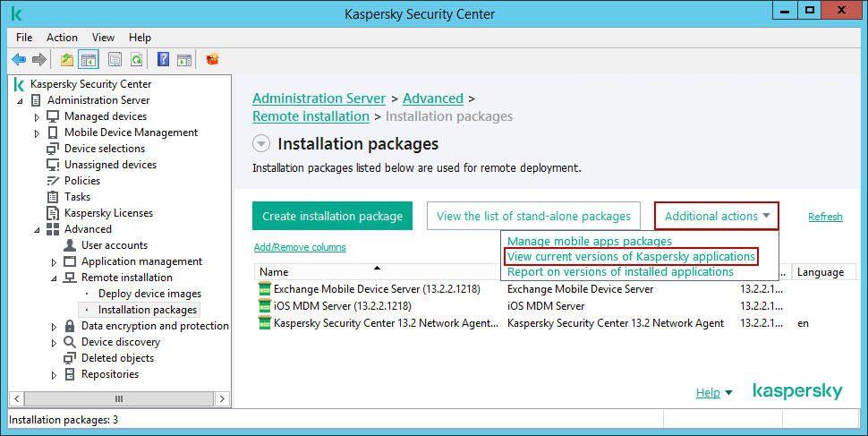Click the Properties toolbar icon
The width and height of the screenshot is (868, 436).
115,60
